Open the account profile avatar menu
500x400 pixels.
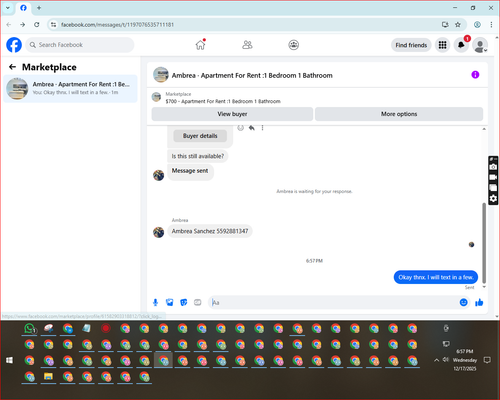click(x=480, y=45)
